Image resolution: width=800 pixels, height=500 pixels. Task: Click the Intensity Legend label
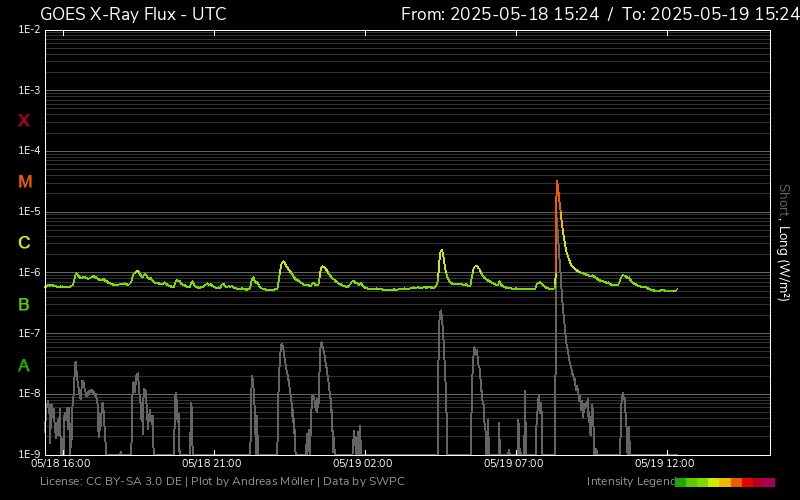[x=631, y=482]
